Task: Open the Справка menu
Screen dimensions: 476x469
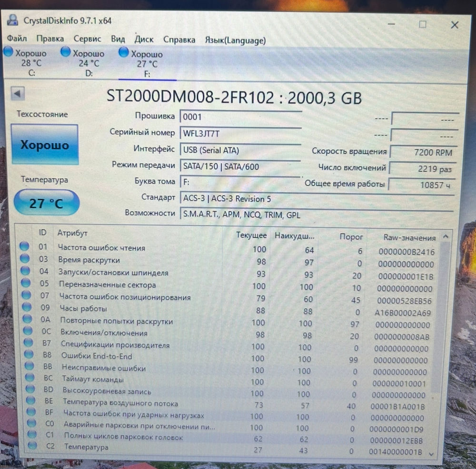Action: click(x=179, y=40)
